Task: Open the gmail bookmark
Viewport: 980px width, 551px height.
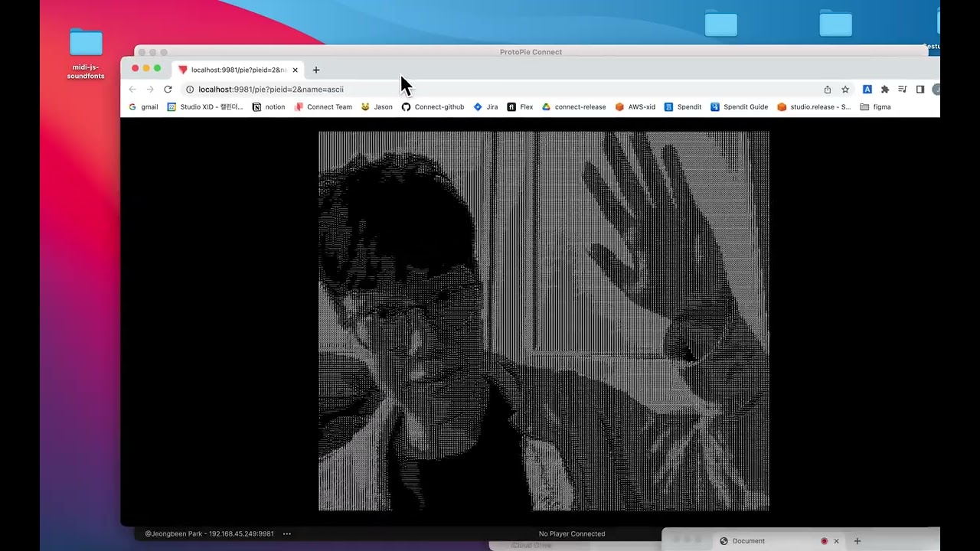Action: click(143, 107)
